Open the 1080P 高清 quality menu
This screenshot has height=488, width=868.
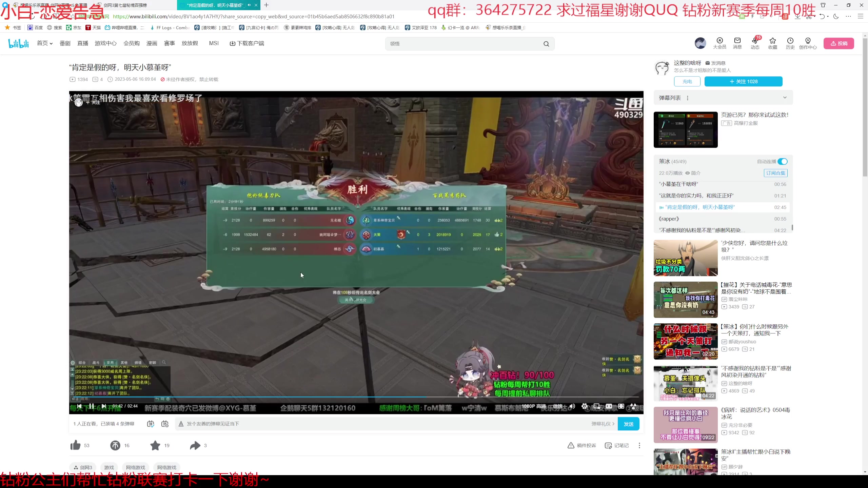click(534, 406)
